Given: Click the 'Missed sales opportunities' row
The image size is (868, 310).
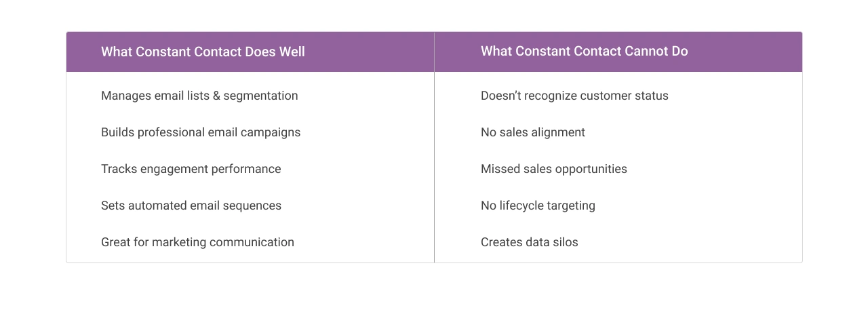Looking at the screenshot, I should [553, 169].
